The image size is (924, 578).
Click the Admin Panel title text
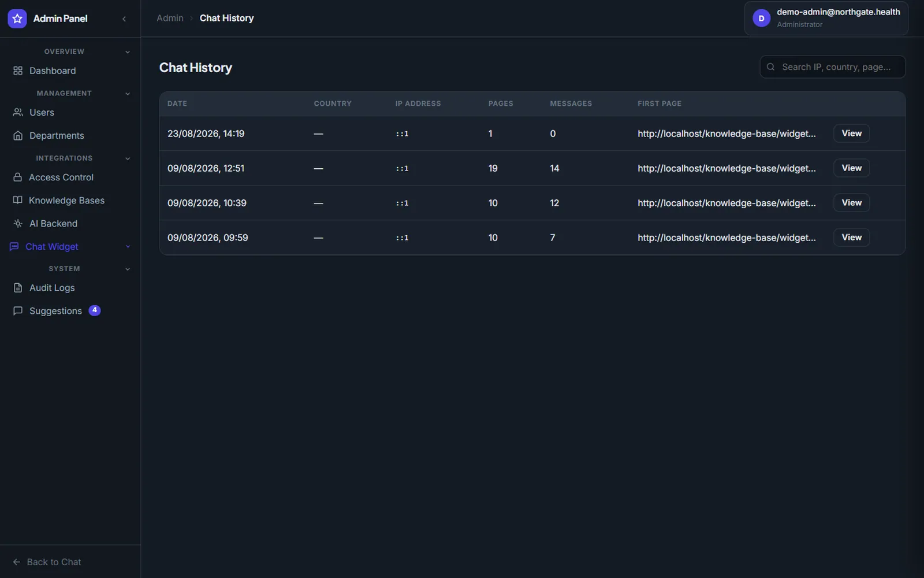(61, 18)
